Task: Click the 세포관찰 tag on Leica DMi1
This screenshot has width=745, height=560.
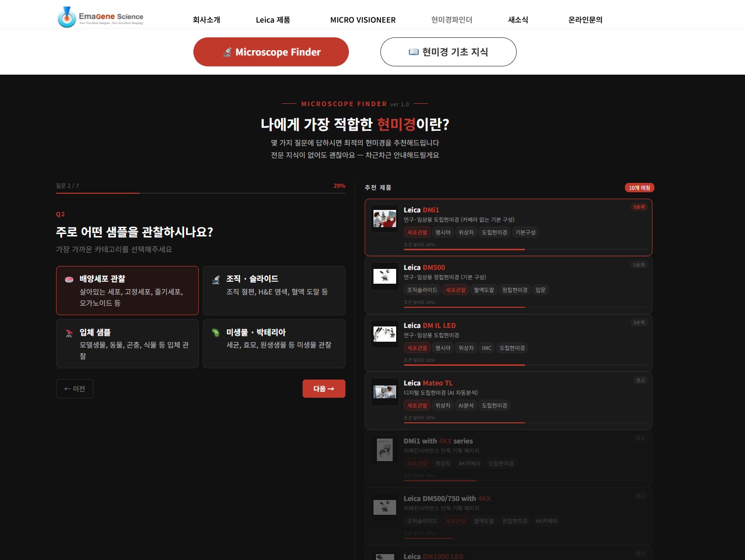Action: tap(417, 233)
